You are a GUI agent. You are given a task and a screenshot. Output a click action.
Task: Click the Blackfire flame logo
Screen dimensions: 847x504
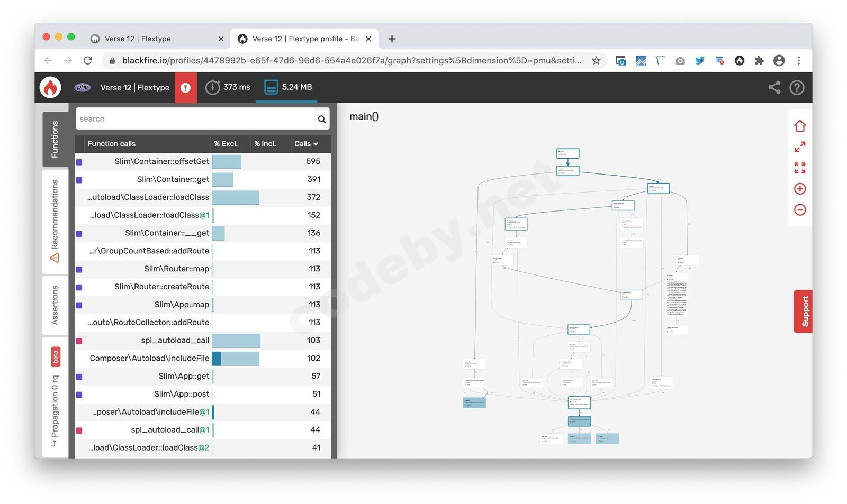pyautogui.click(x=50, y=87)
